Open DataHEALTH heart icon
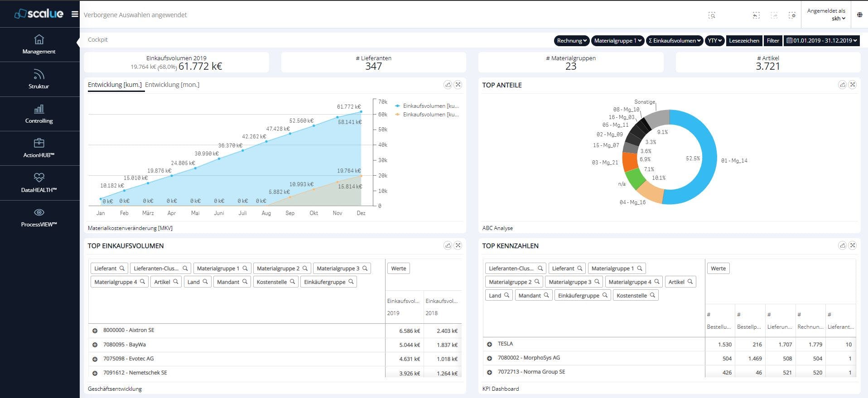 [39, 177]
